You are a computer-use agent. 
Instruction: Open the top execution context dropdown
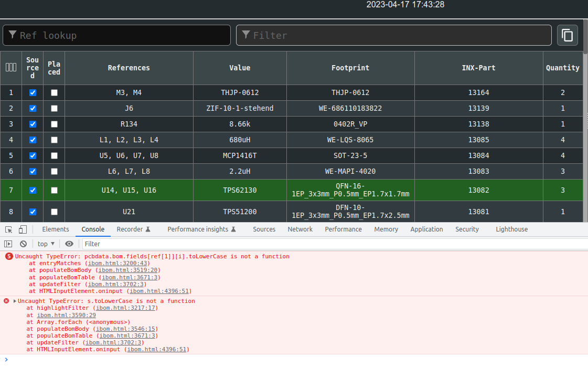pos(46,244)
